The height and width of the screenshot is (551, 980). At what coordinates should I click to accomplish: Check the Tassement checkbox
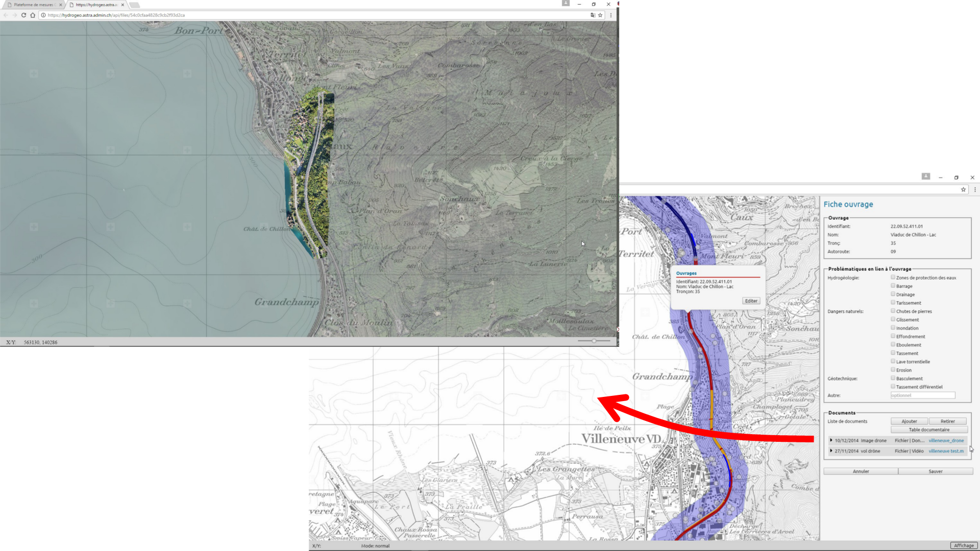893,353
